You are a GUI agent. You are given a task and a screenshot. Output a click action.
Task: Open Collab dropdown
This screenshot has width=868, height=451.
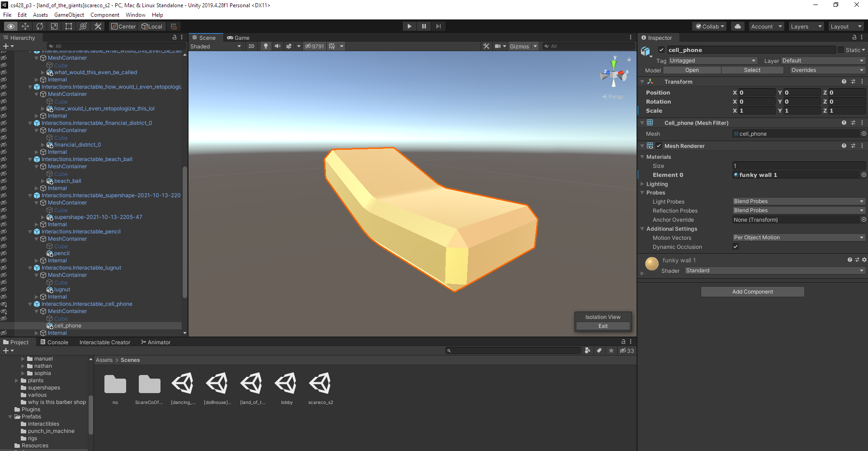(709, 26)
